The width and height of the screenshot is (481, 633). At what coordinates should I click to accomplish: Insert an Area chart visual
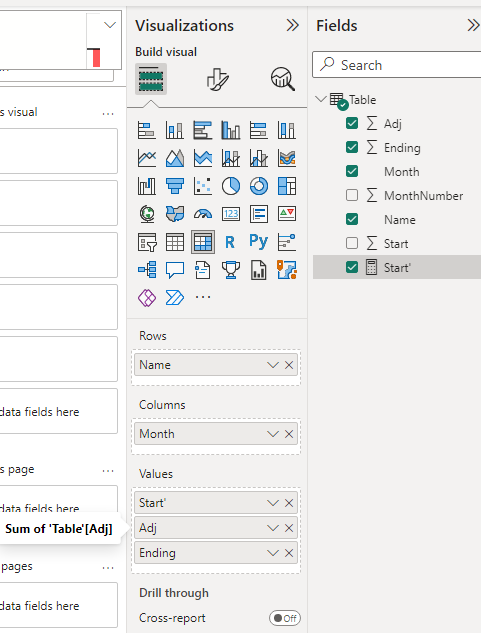pos(174,158)
